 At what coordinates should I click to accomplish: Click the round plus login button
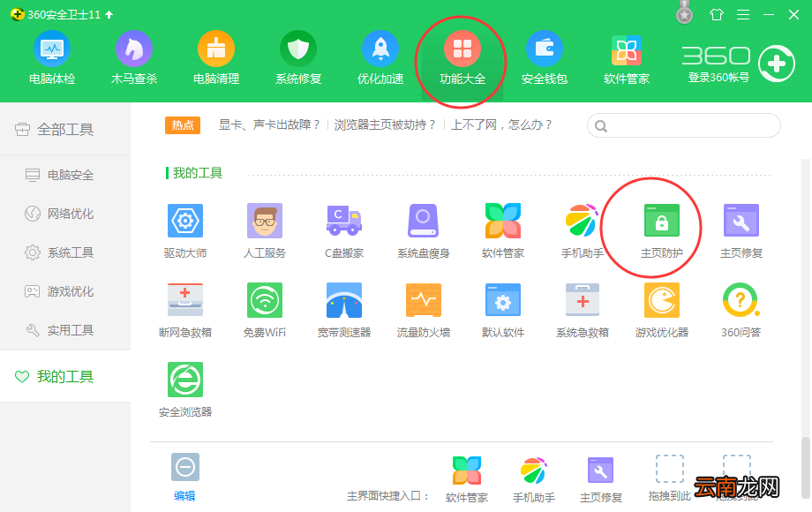coord(777,64)
